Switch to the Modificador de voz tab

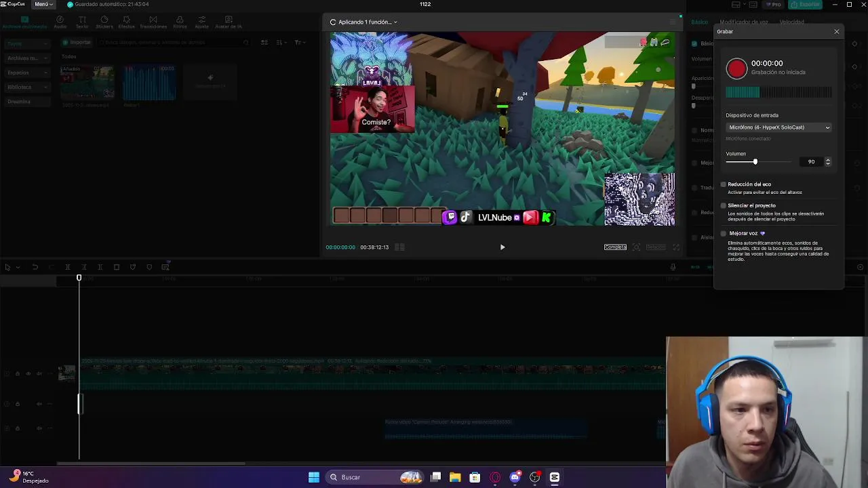click(743, 22)
